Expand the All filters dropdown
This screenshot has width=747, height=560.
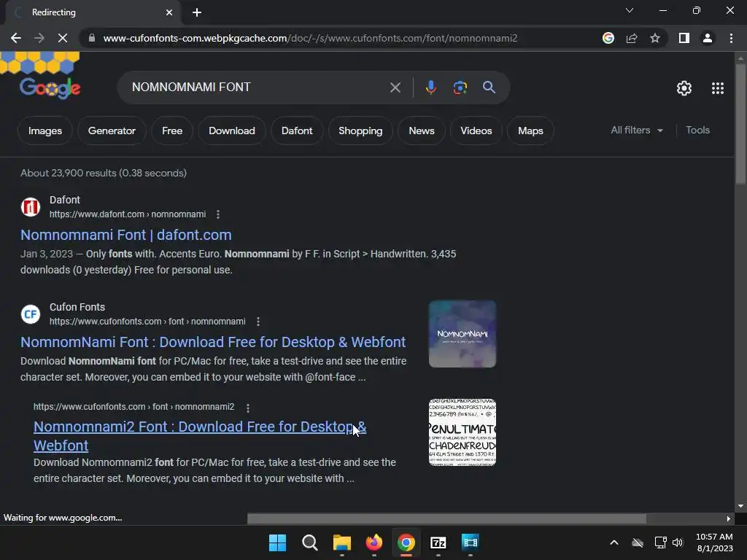point(637,130)
